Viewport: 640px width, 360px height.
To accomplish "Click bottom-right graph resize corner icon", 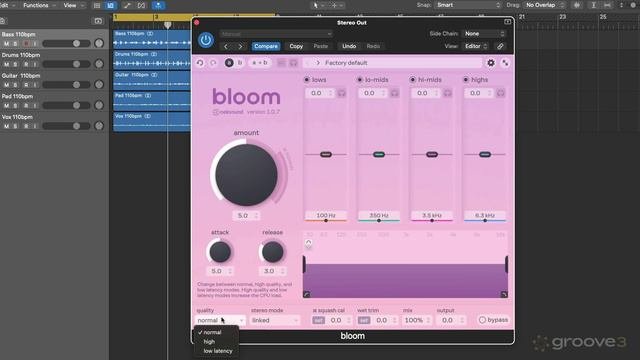I will 504,294.
